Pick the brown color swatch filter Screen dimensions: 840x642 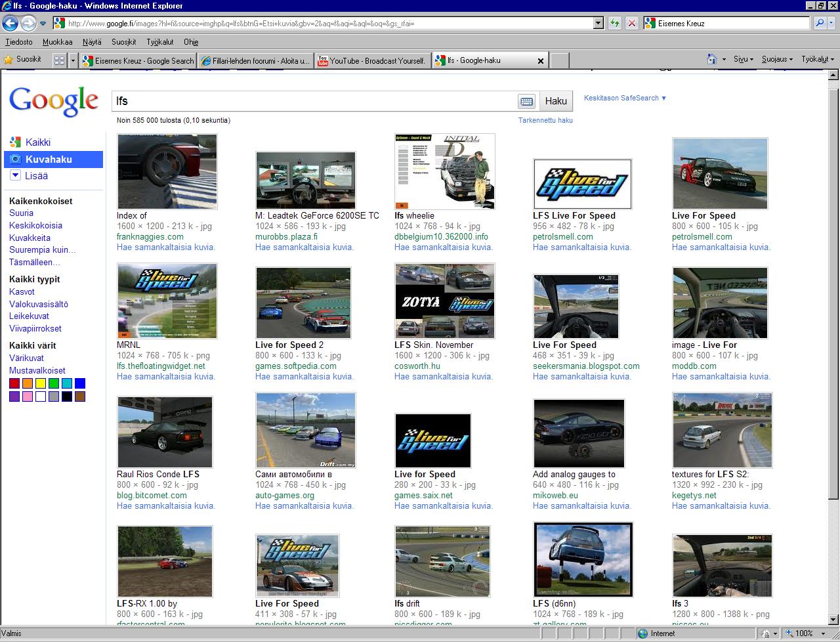pos(80,396)
